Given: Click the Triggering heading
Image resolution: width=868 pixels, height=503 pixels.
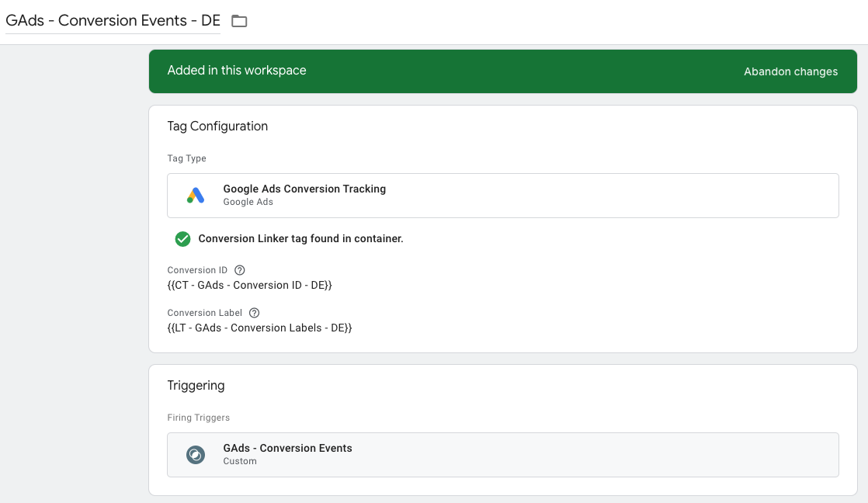Looking at the screenshot, I should [196, 386].
